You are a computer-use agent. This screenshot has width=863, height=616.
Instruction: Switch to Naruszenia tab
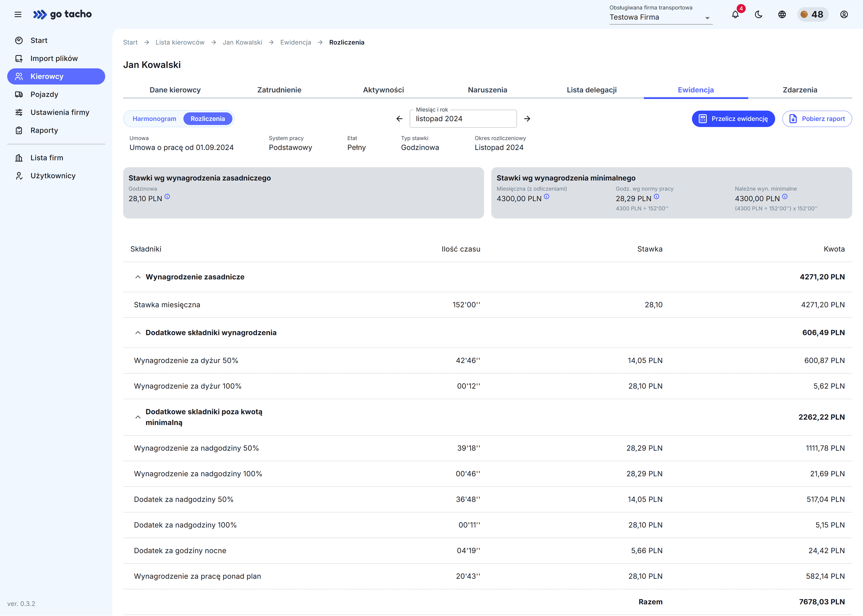pos(487,90)
